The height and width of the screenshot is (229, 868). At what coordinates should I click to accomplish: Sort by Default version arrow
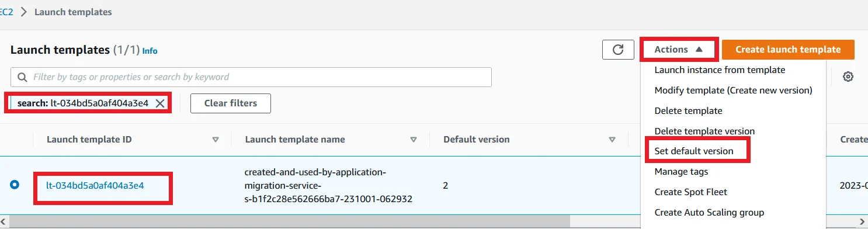(612, 140)
